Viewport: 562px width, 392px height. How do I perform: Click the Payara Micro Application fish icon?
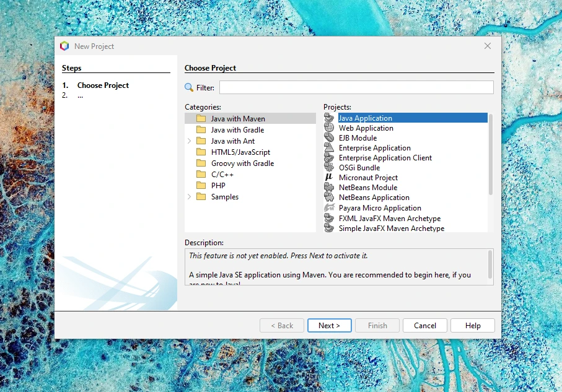click(x=329, y=208)
